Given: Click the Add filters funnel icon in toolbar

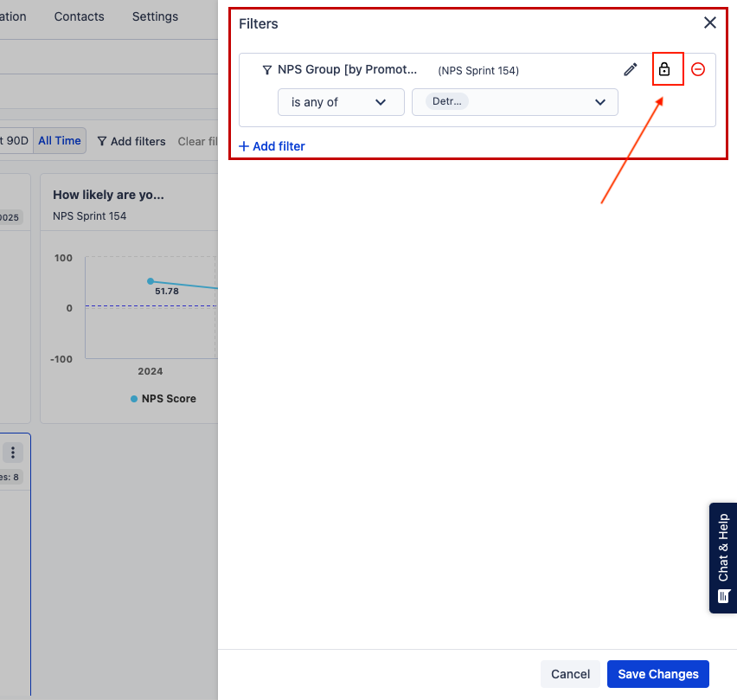Looking at the screenshot, I should click(x=102, y=141).
